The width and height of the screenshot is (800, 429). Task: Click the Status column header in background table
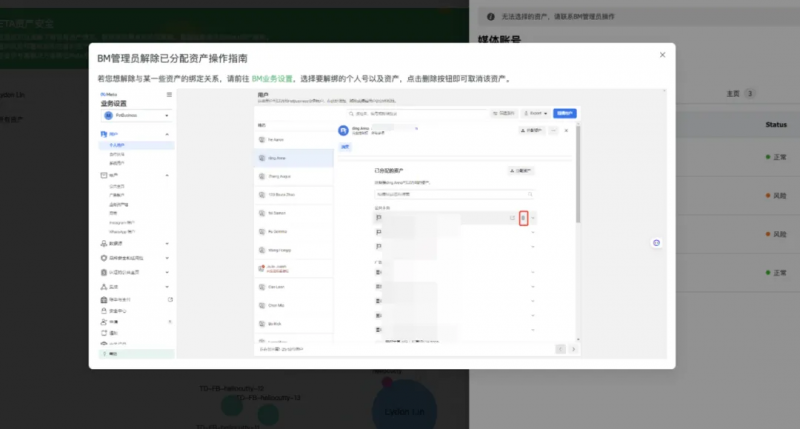[776, 124]
